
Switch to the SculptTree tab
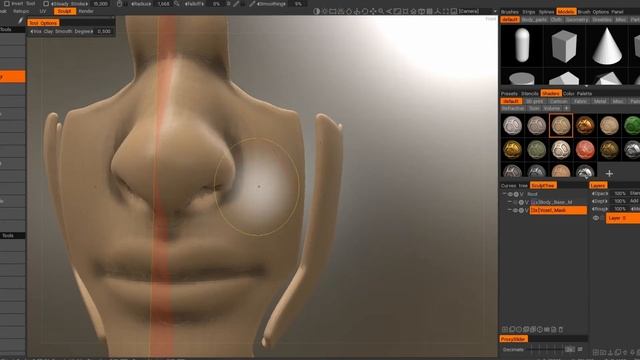[543, 185]
